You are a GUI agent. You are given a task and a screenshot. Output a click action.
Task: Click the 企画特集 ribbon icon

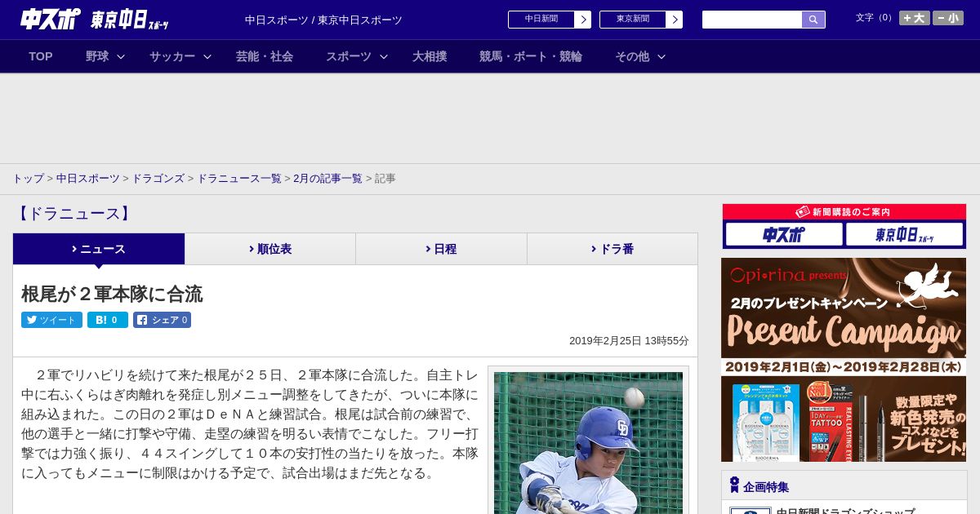click(x=734, y=485)
